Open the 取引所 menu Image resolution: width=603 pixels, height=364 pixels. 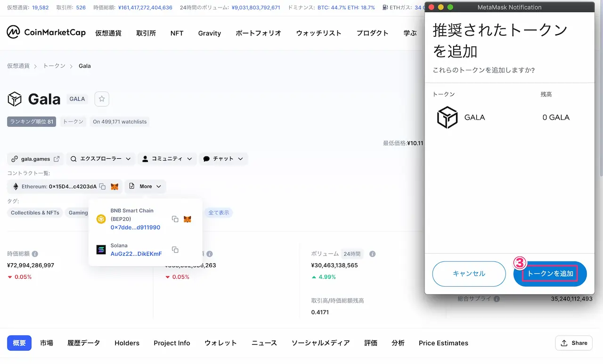(146, 33)
